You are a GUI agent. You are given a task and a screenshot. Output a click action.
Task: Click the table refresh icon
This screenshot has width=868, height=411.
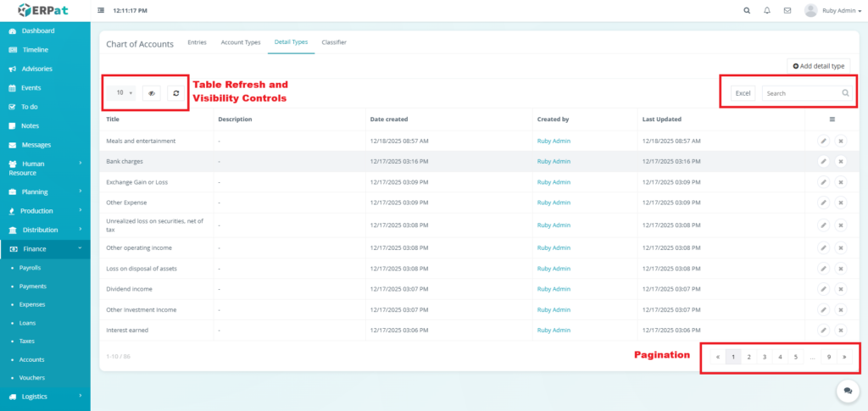[x=175, y=93]
